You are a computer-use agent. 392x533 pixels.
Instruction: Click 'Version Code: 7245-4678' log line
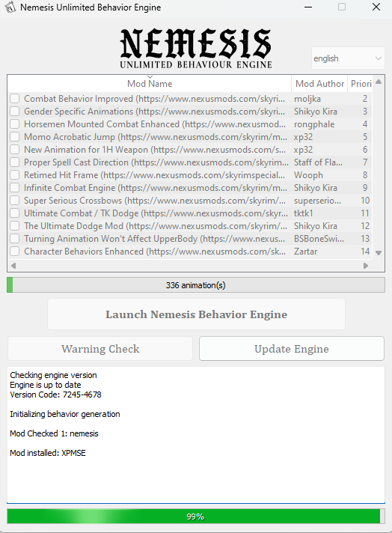coord(55,395)
